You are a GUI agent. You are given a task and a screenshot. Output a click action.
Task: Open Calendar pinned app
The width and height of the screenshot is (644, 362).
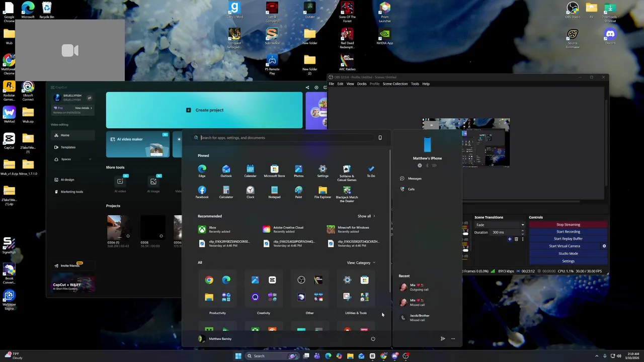coord(250,171)
